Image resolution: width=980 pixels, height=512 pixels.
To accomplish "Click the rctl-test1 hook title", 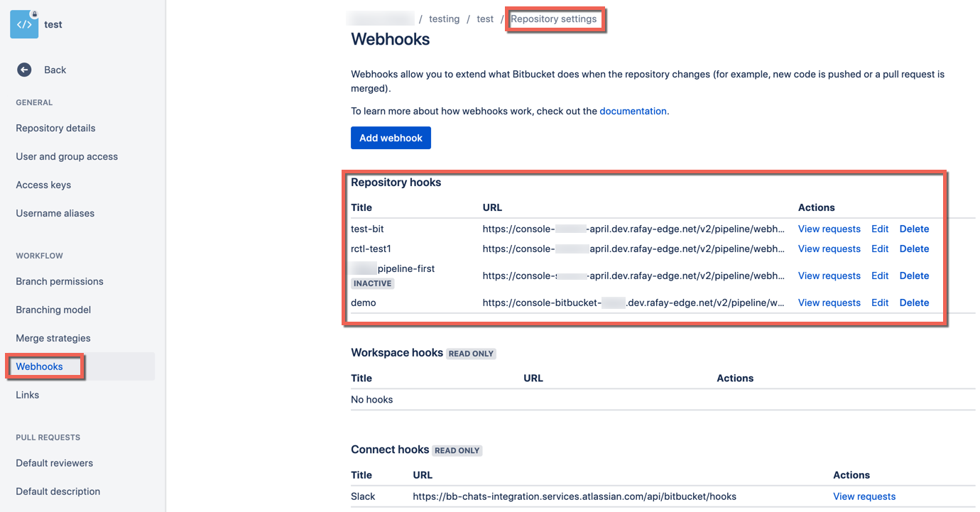I will pyautogui.click(x=371, y=249).
